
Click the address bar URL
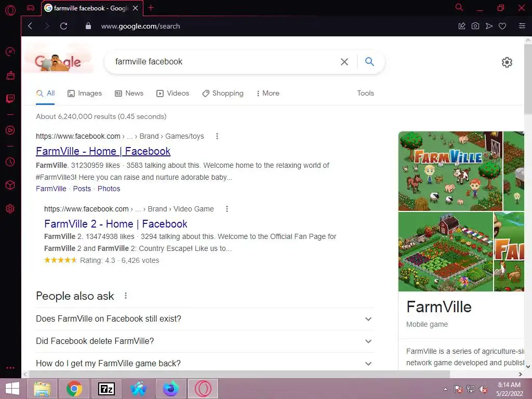coord(140,26)
